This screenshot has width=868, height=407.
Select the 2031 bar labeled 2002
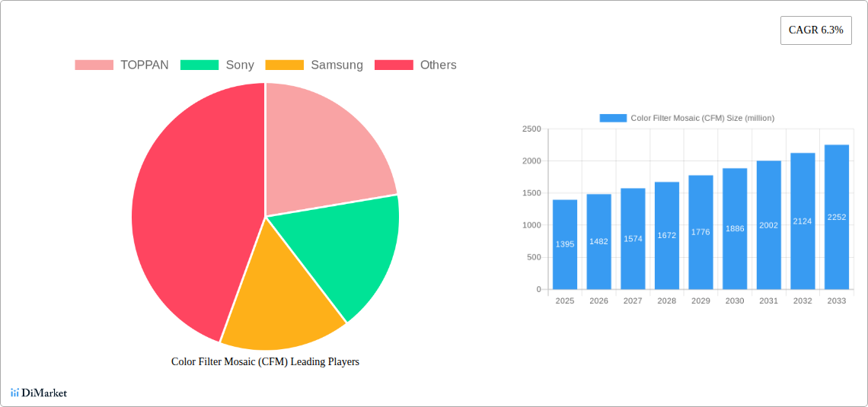pos(769,224)
